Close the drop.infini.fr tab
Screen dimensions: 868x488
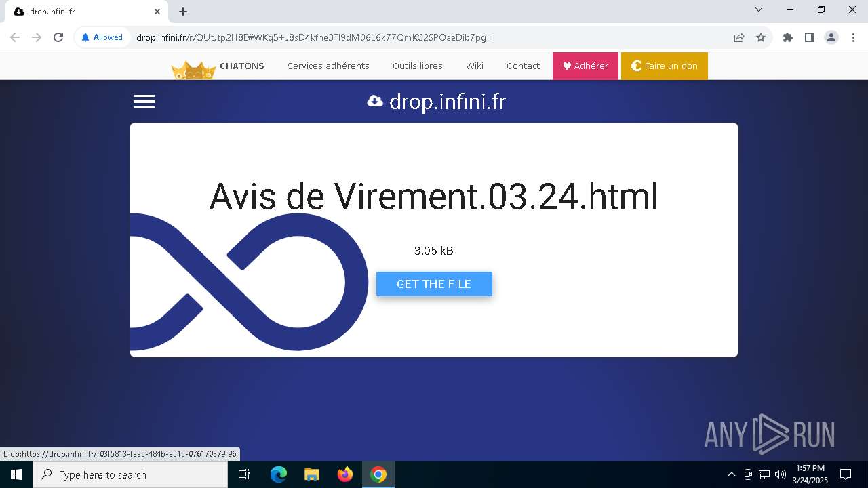coord(157,12)
